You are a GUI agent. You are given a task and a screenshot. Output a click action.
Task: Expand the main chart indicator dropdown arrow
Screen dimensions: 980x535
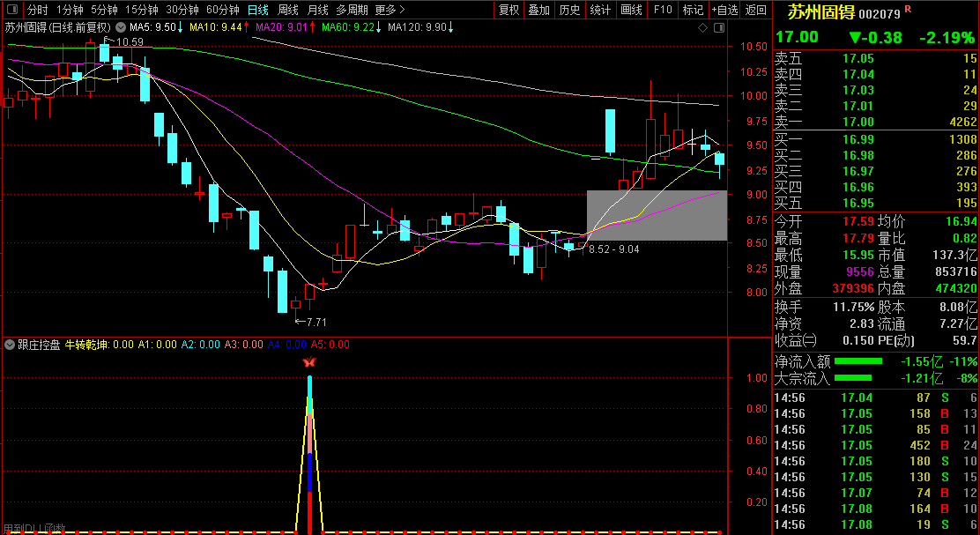(x=121, y=27)
